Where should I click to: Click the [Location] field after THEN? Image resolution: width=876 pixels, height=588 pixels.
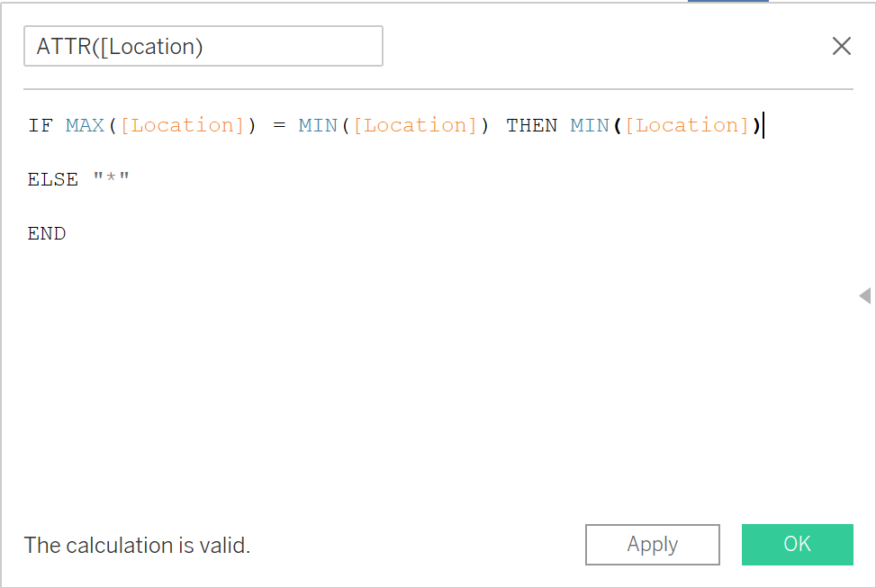(x=688, y=125)
